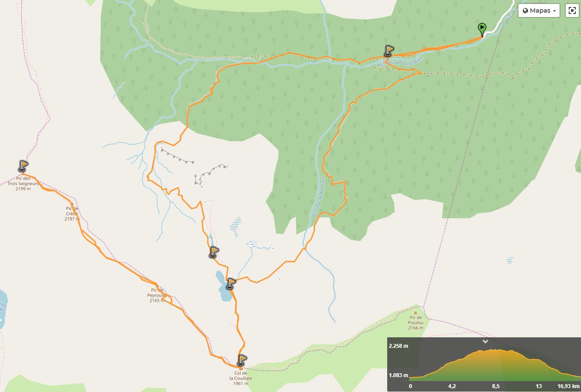This screenshot has height=392, width=581.
Task: Click the 13 km mark on elevation chart
Action: 539,386
